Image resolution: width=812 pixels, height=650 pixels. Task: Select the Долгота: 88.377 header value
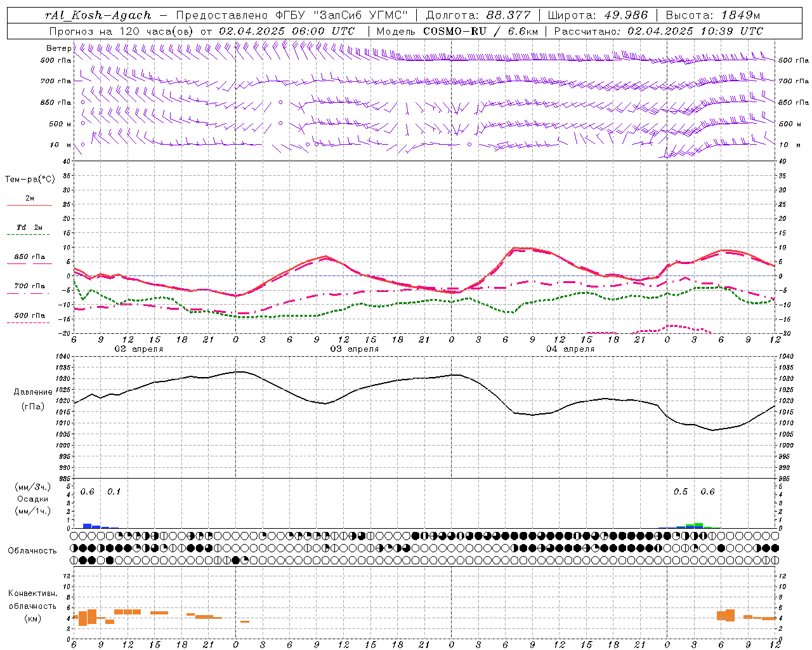477,15
